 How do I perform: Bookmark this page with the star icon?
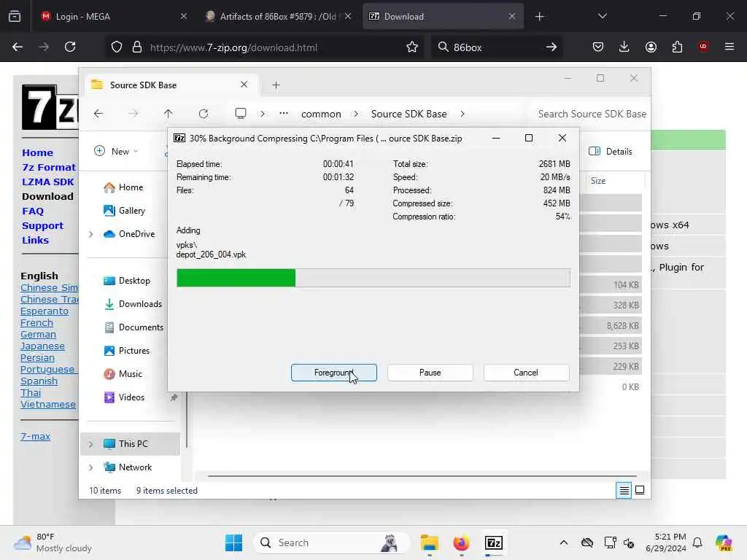pyautogui.click(x=412, y=47)
